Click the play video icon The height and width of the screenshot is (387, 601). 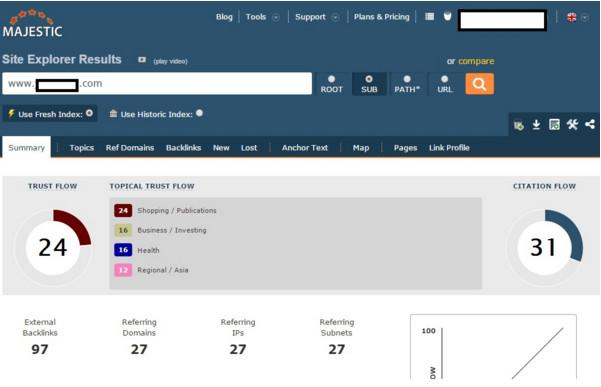(142, 59)
